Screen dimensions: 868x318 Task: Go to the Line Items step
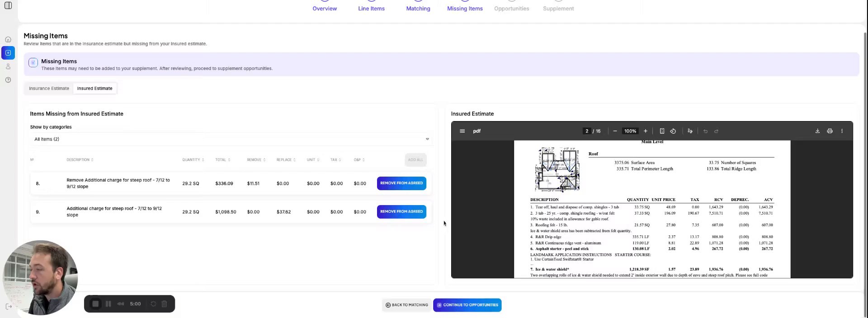click(371, 9)
